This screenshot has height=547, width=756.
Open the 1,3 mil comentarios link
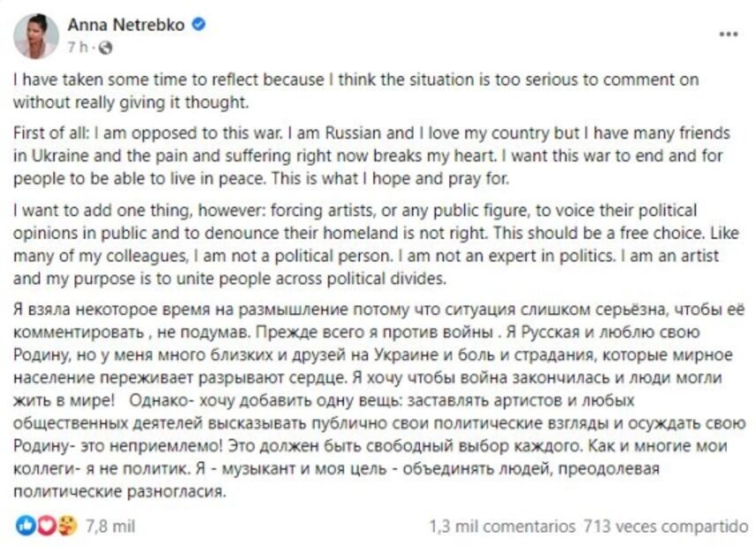(x=502, y=526)
